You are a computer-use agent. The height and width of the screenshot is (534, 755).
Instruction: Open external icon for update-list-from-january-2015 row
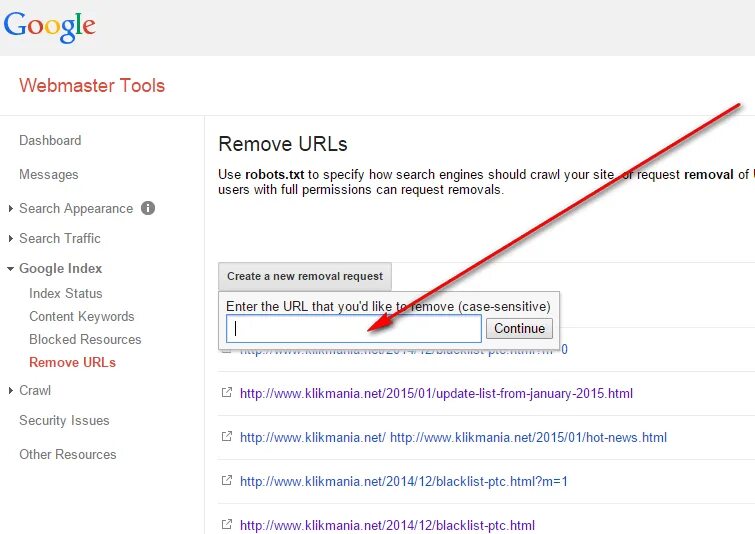(227, 392)
